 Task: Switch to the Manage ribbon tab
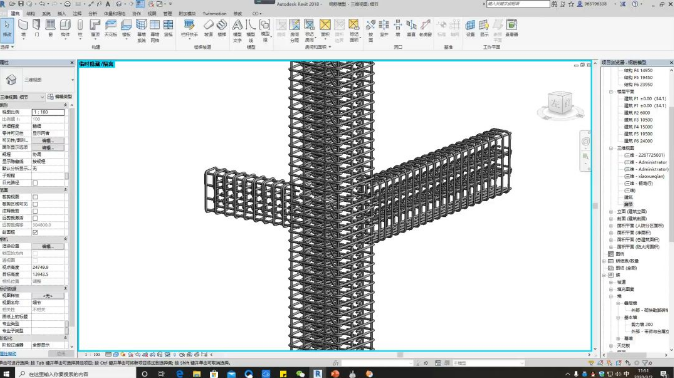tap(167, 13)
